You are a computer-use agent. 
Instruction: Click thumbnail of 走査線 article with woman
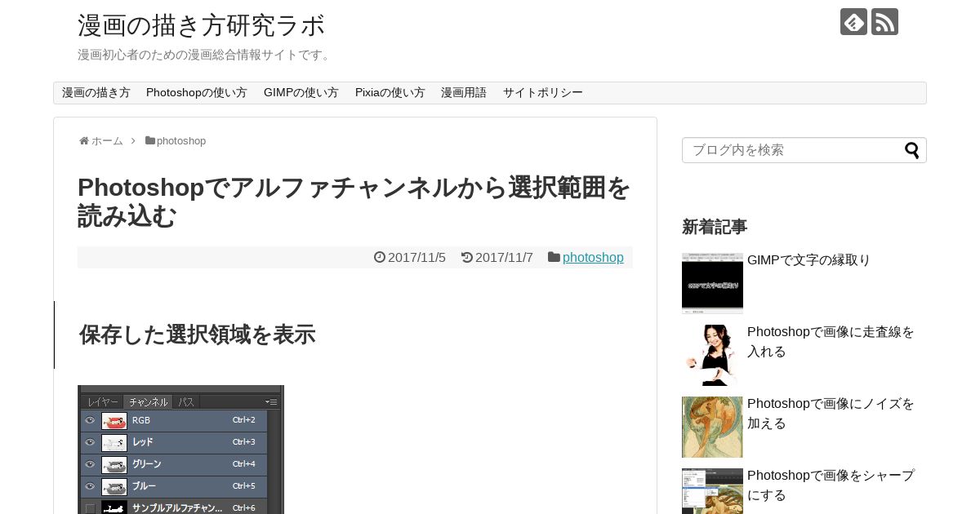(x=712, y=355)
